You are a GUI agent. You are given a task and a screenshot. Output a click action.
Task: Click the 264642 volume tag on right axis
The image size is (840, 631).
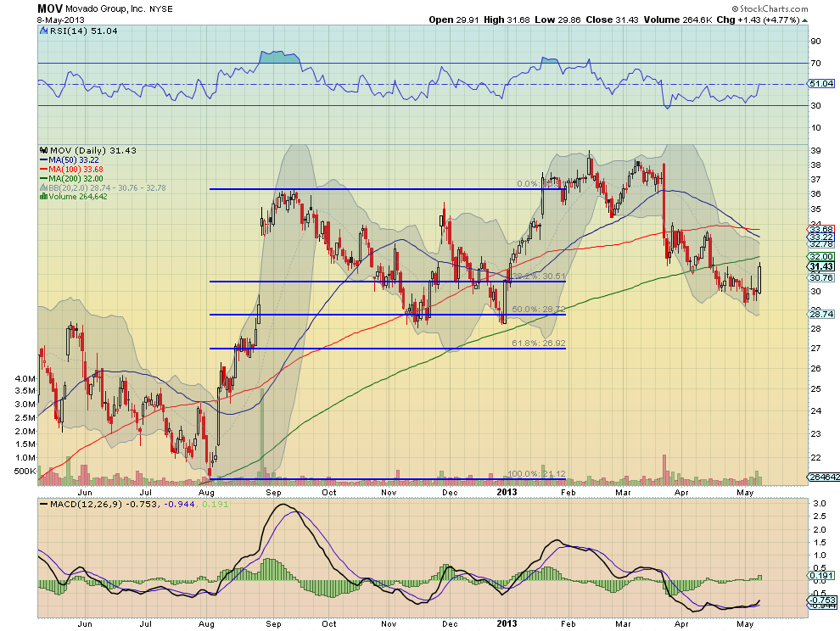pos(823,477)
